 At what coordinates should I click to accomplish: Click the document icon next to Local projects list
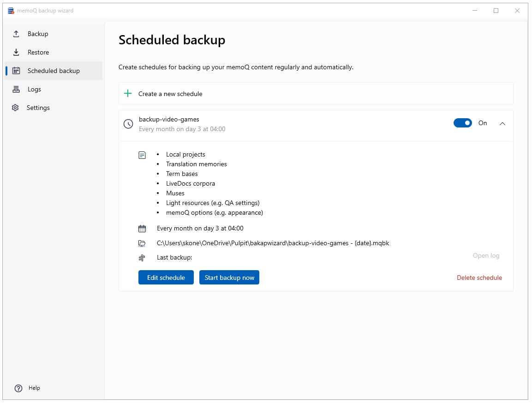point(142,155)
